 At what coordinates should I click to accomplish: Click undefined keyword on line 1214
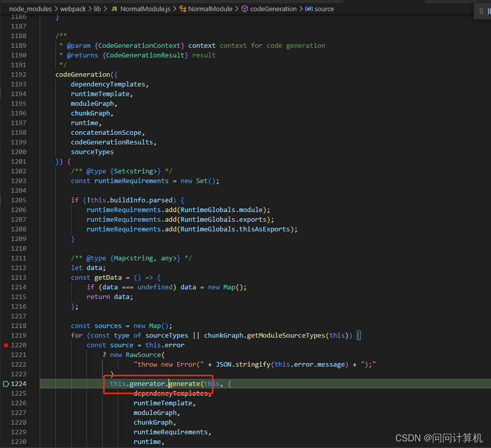click(155, 287)
